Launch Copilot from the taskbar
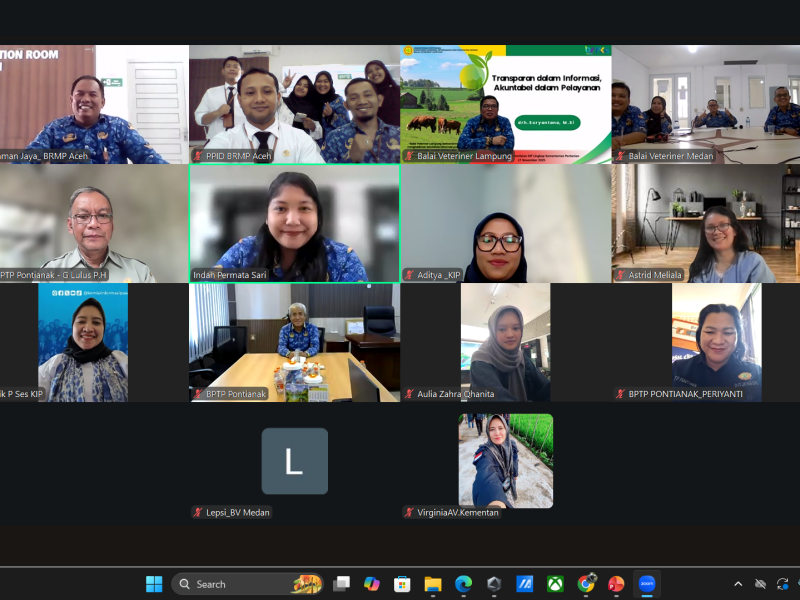Viewport: 800px width, 600px height. pos(372,584)
